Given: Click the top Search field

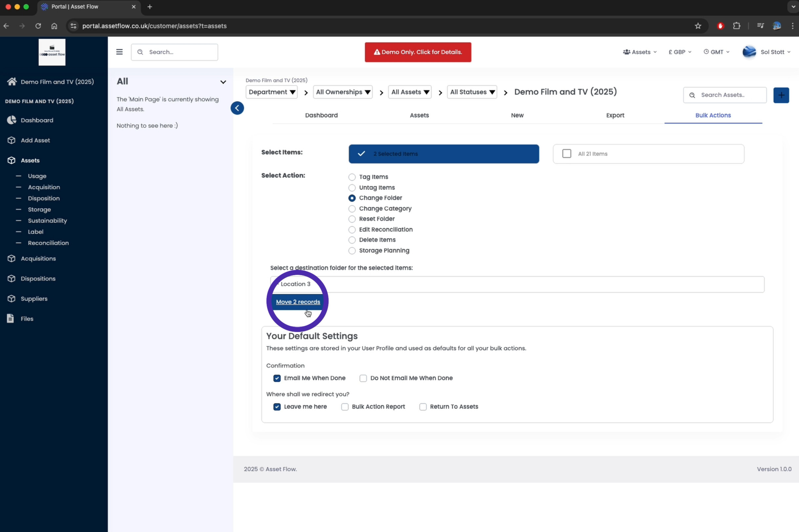Looking at the screenshot, I should click(x=175, y=52).
